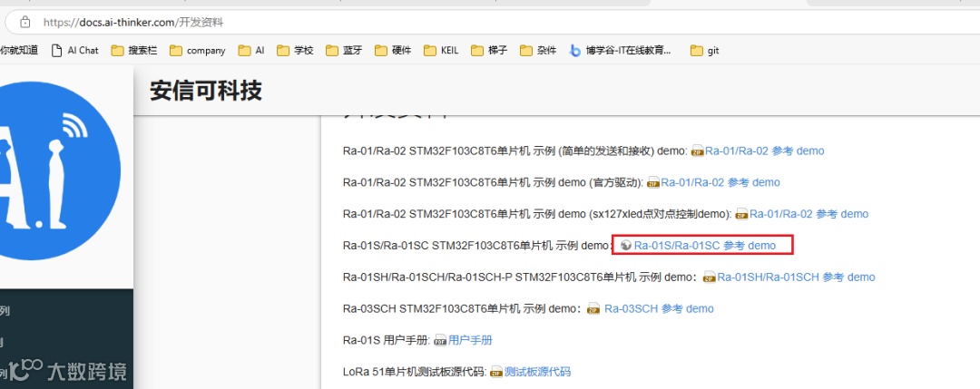Click zip icon in sx127xled点对点控制 demo row
Image resolution: width=980 pixels, height=389 pixels.
[742, 214]
